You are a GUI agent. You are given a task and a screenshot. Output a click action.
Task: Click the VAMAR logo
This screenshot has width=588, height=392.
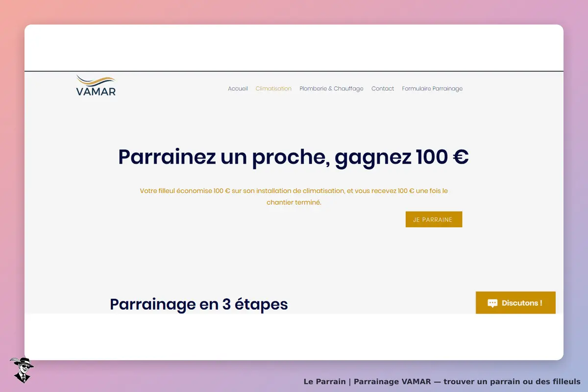tap(96, 85)
